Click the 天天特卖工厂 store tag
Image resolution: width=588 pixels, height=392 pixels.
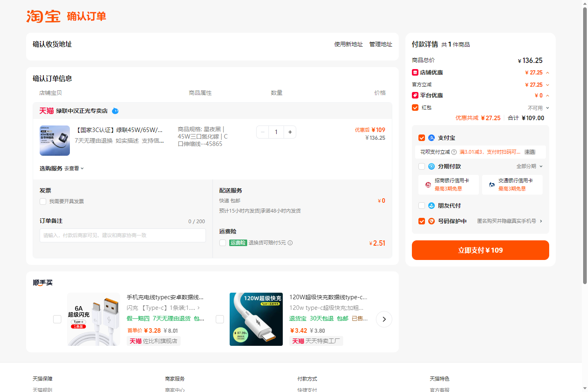pos(316,341)
